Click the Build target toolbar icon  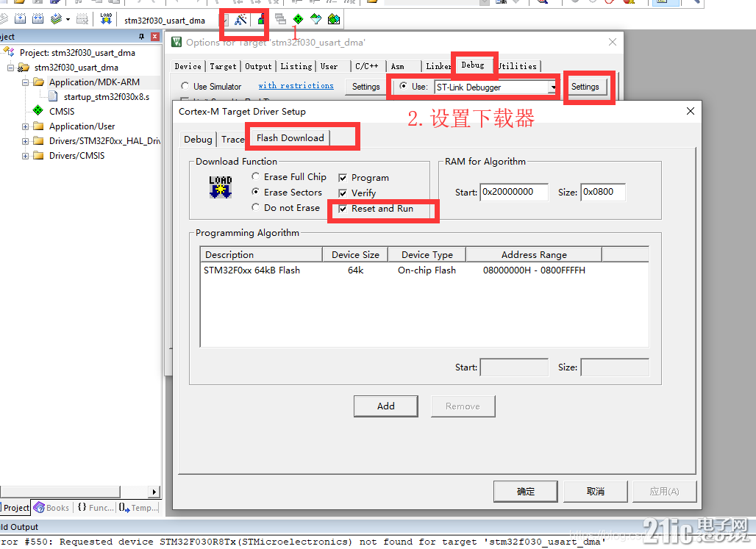21,19
